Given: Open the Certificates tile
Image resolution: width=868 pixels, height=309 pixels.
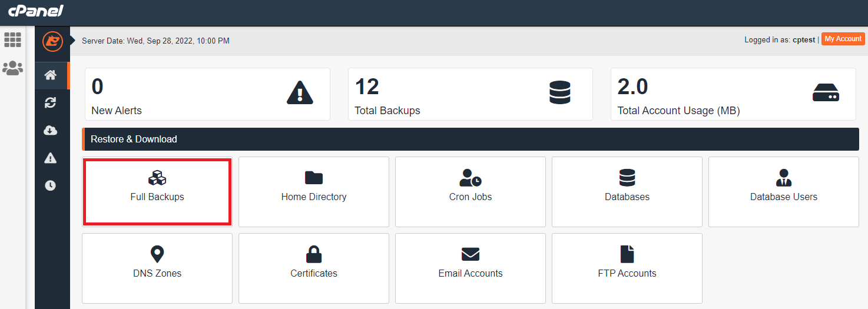Looking at the screenshot, I should click(313, 268).
